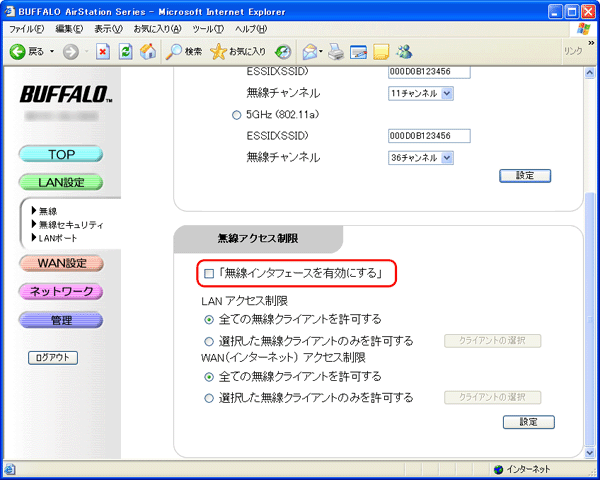600x480 pixels.
Task: Expand the Back button history dropdown arrow
Action: (x=53, y=51)
